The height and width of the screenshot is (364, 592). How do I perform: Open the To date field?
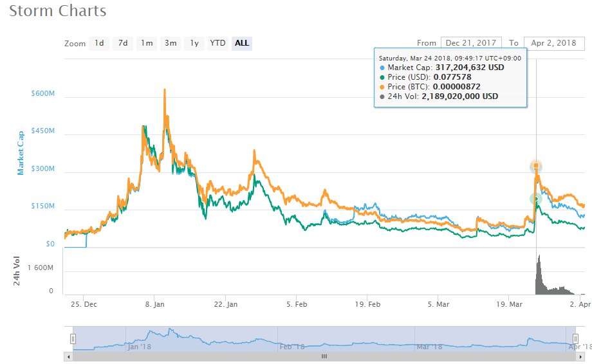click(x=553, y=43)
